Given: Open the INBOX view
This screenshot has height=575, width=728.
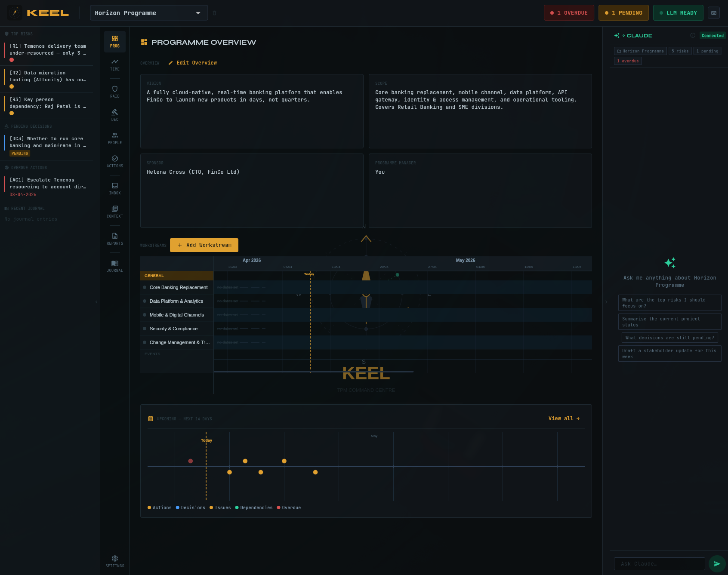Looking at the screenshot, I should 114,188.
